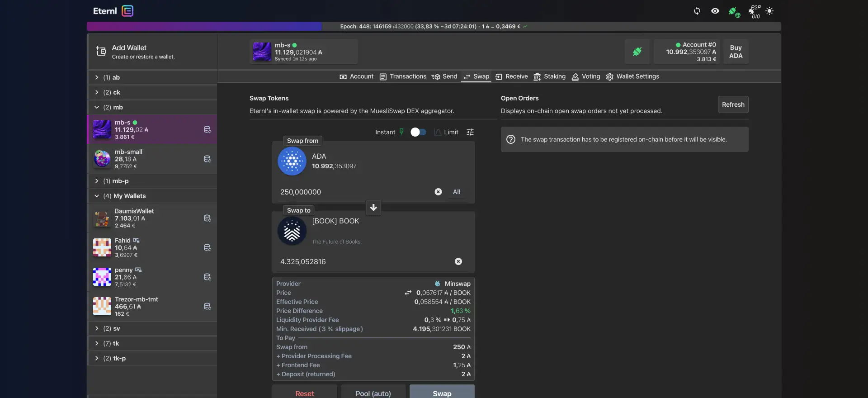Click the sync refresh icon in header
The image size is (868, 398).
point(697,11)
